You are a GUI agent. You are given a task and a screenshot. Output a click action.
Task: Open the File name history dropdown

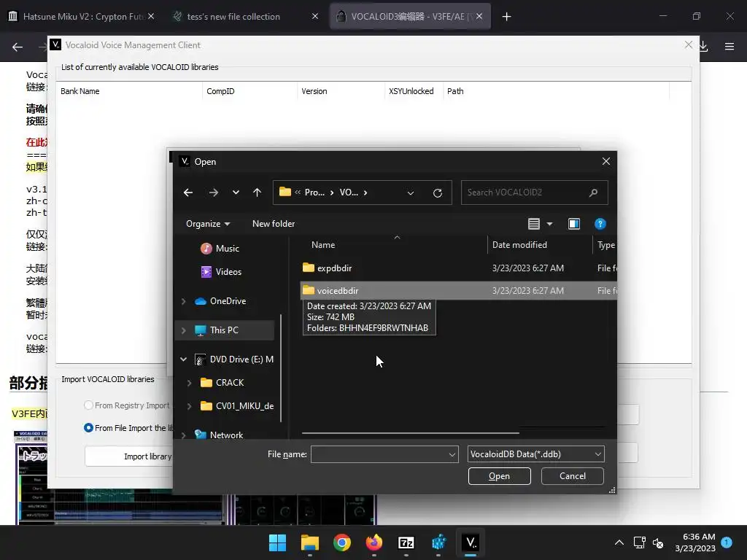tap(452, 454)
